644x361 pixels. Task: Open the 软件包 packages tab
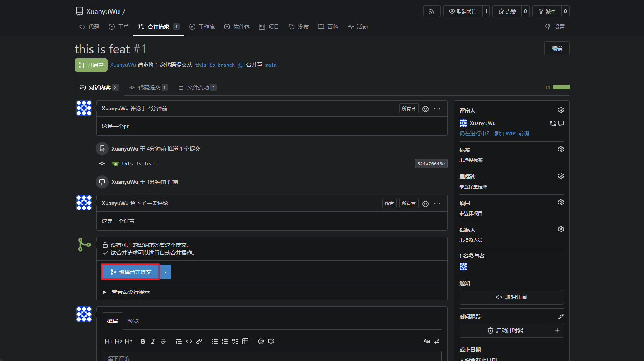tap(237, 27)
